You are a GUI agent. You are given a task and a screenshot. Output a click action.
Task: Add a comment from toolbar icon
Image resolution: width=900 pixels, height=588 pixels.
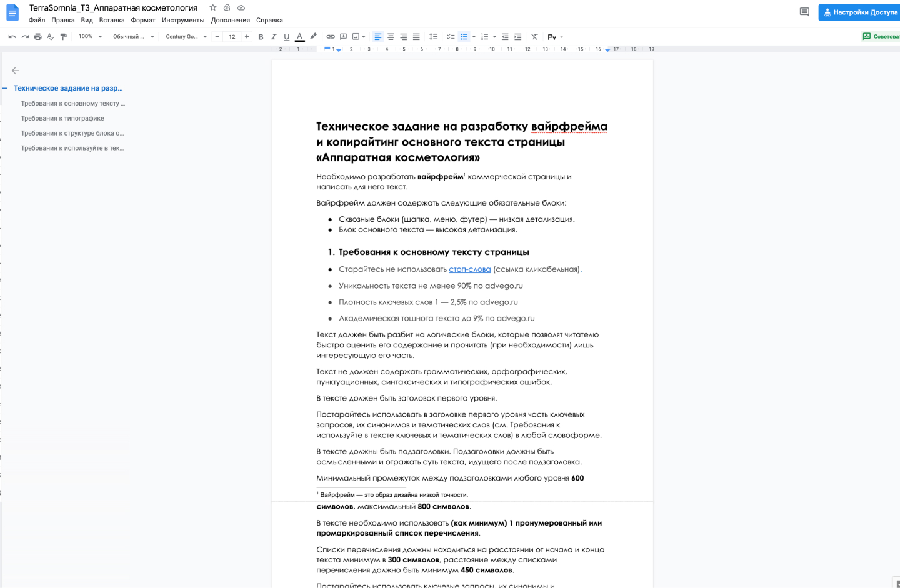(x=343, y=37)
